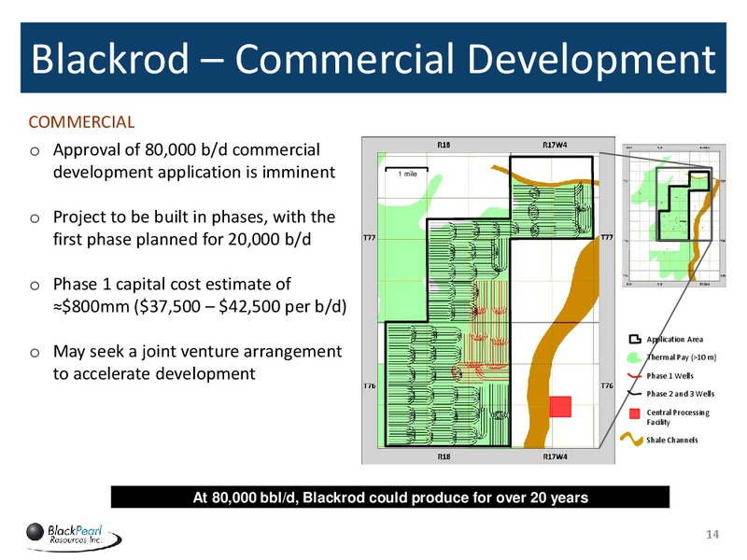
Task: Click 'May seek a joint venture arrangement'
Action: (x=197, y=351)
